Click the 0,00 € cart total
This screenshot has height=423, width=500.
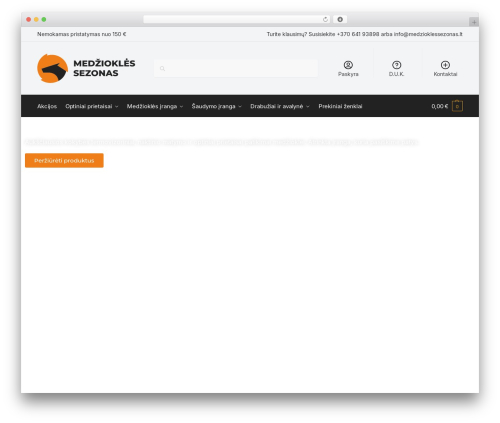[x=440, y=106]
